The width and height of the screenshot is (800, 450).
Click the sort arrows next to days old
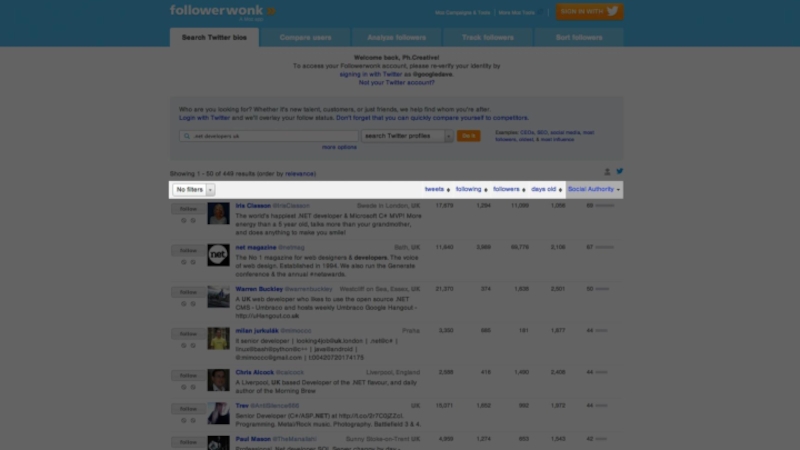[560, 190]
